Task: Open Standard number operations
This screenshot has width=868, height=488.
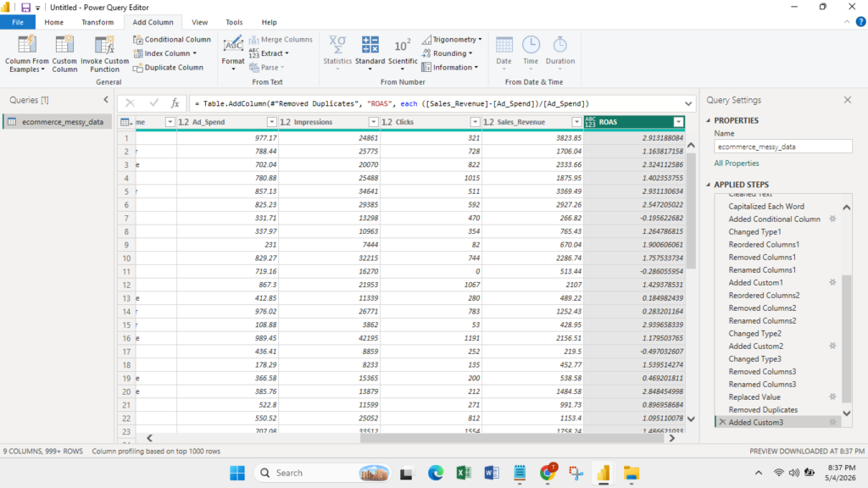Action: (x=370, y=53)
